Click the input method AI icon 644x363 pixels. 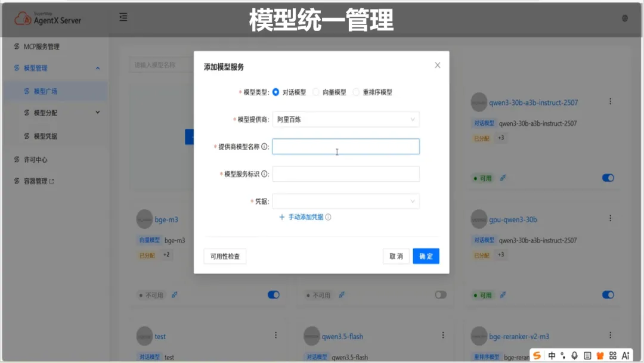coord(626,356)
